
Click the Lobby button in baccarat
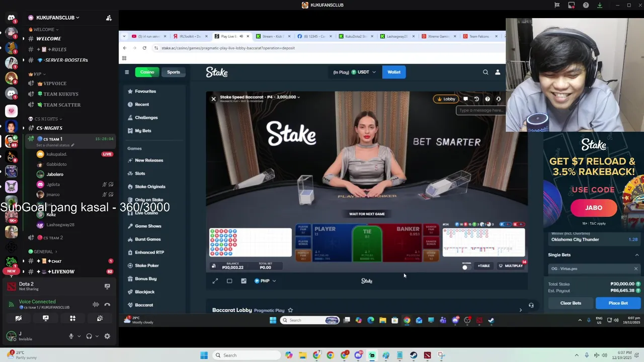pos(446,99)
